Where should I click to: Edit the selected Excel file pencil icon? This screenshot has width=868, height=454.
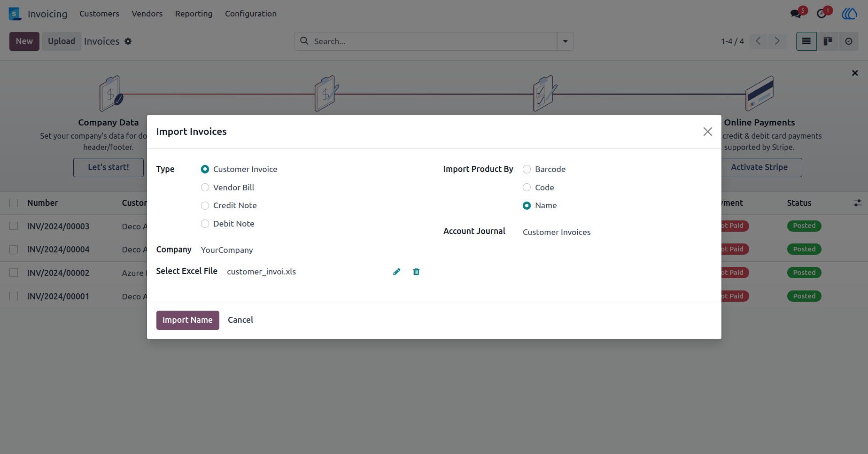tap(397, 272)
